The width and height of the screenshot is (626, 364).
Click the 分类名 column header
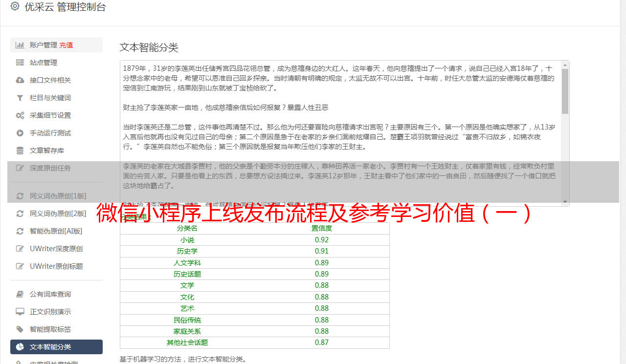(187, 228)
